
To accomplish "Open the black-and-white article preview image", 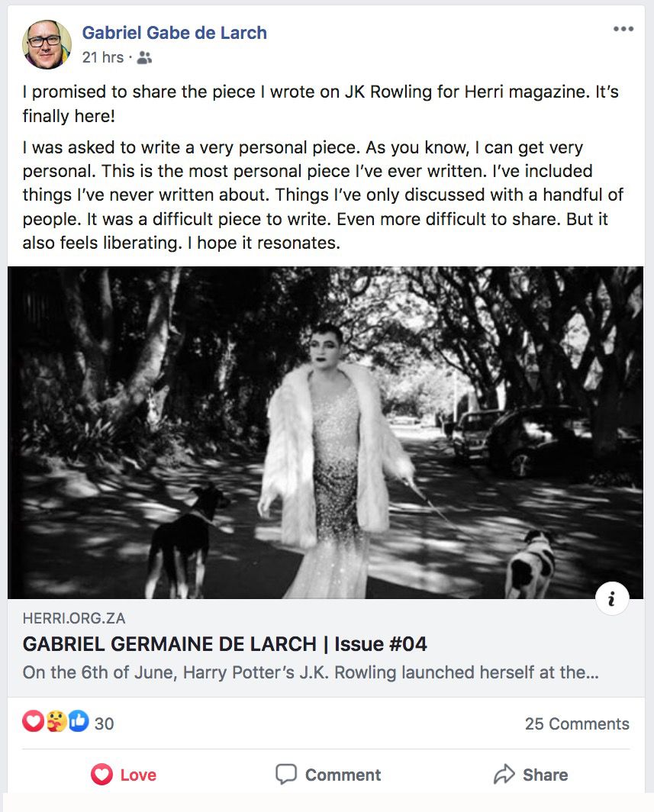I will point(325,432).
